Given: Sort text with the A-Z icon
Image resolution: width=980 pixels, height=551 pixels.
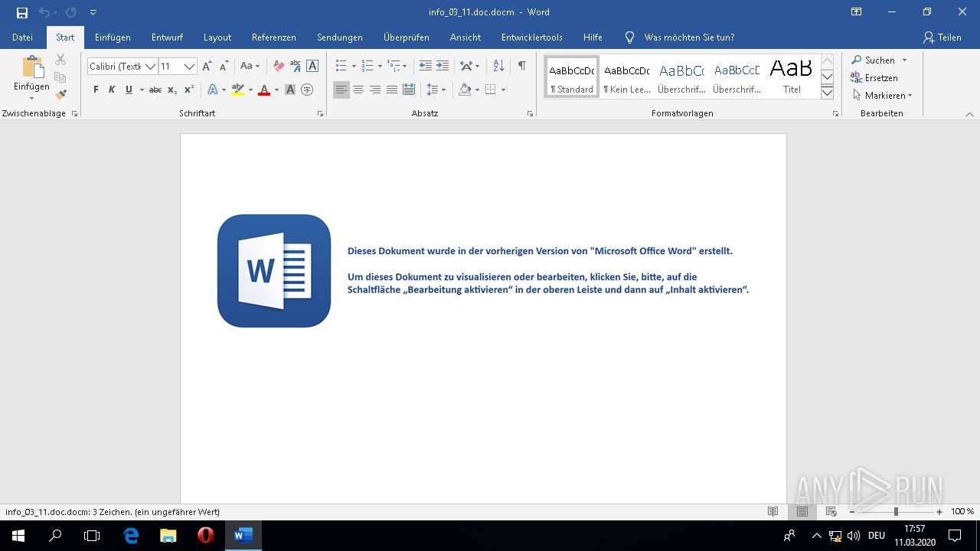Looking at the screenshot, I should (498, 67).
